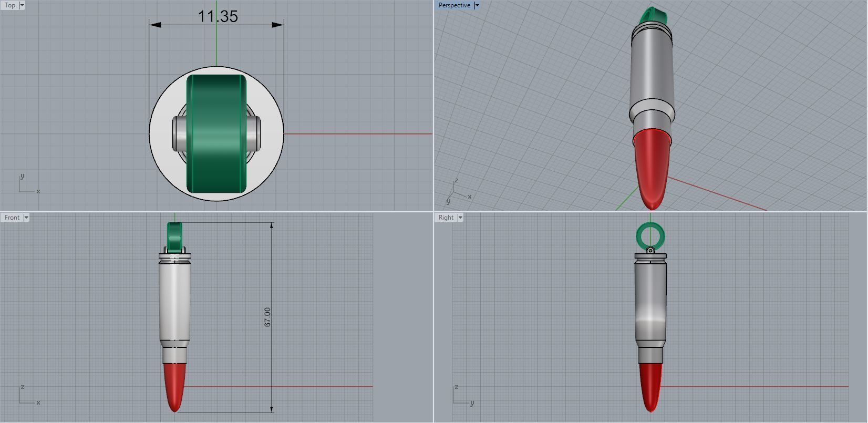Open the Top viewport dropdown arrow
This screenshot has height=423, width=868.
[22, 5]
